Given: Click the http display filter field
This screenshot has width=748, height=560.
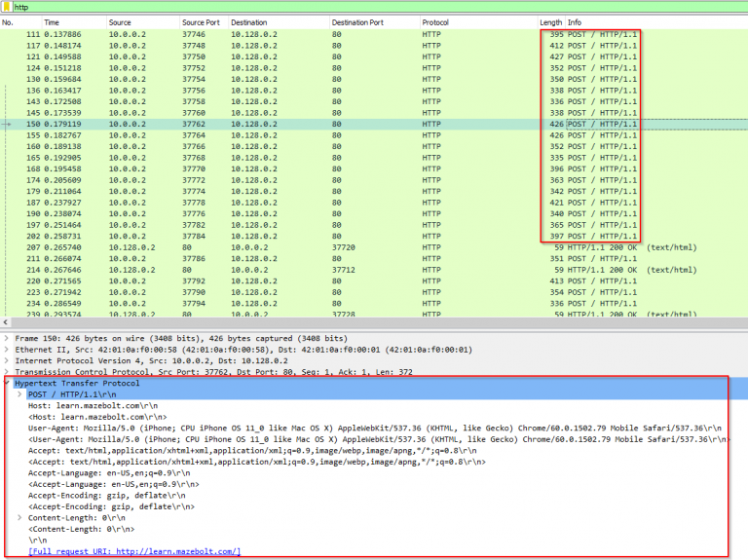Looking at the screenshot, I should [x=292, y=7].
